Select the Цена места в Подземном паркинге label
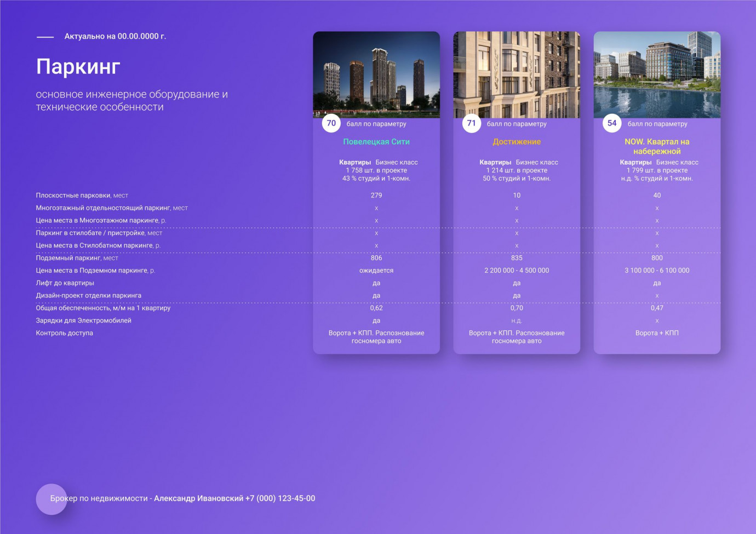The width and height of the screenshot is (756, 534). tap(95, 271)
